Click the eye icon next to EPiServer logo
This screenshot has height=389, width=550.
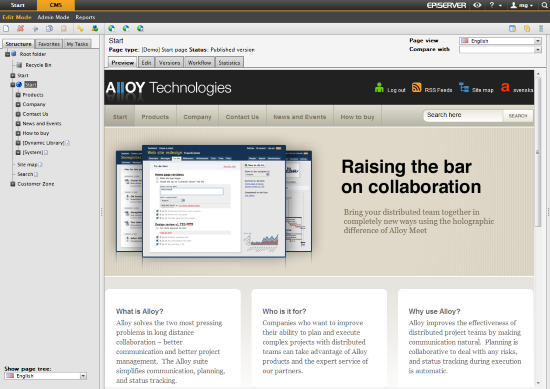pyautogui.click(x=477, y=5)
